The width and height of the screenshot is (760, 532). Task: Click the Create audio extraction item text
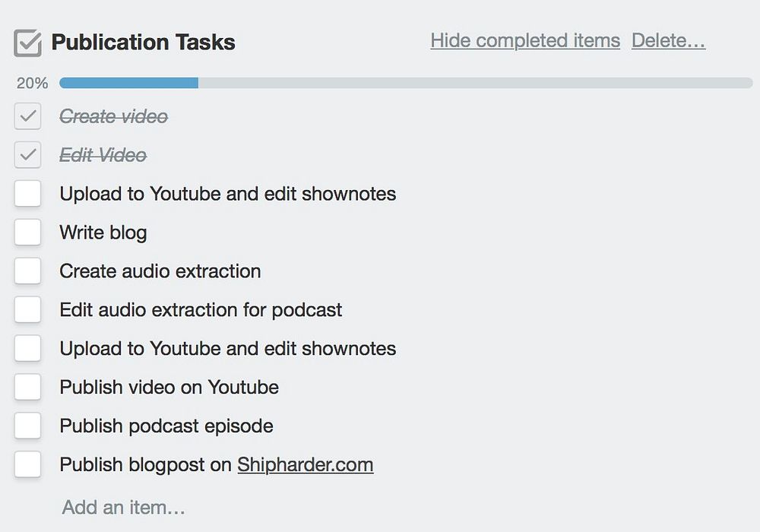click(x=160, y=271)
